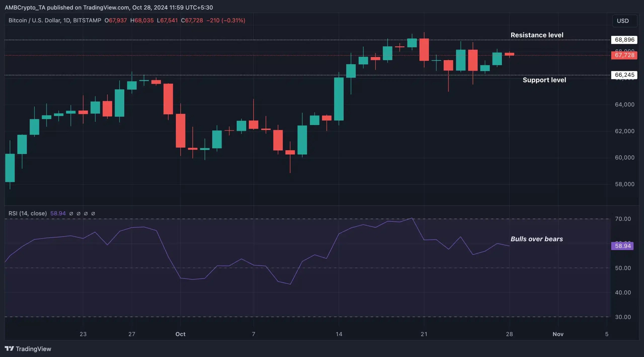Image resolution: width=644 pixels, height=357 pixels.
Task: Click the second slash icon in RSI row
Action: tap(79, 214)
